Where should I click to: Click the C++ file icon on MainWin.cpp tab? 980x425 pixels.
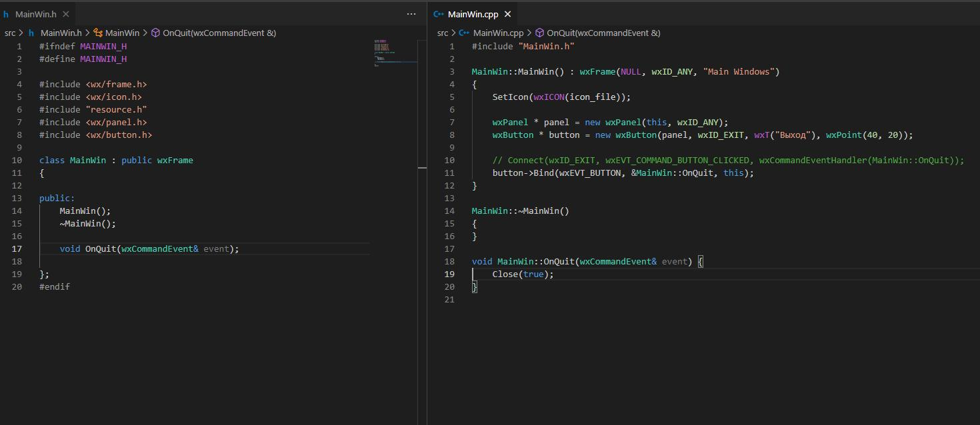click(439, 14)
